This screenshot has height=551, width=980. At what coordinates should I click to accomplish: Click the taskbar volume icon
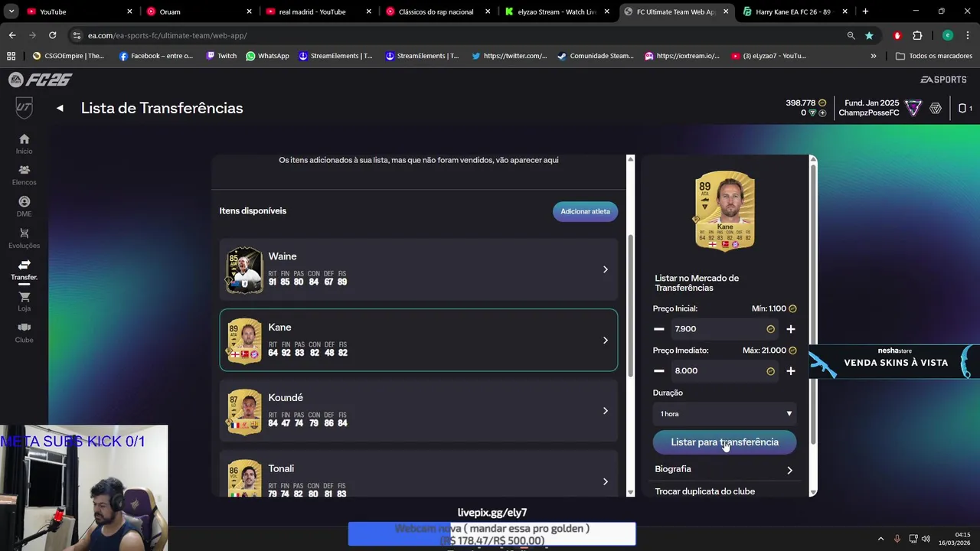point(926,539)
